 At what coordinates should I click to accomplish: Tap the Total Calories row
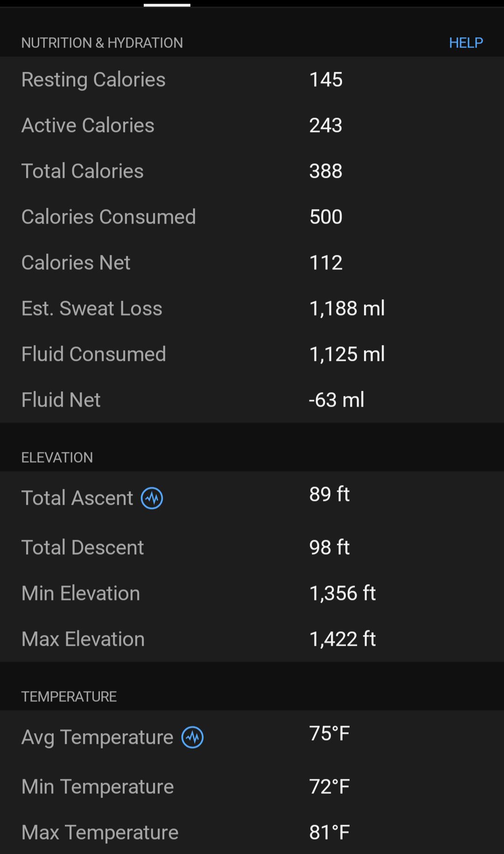tap(252, 171)
